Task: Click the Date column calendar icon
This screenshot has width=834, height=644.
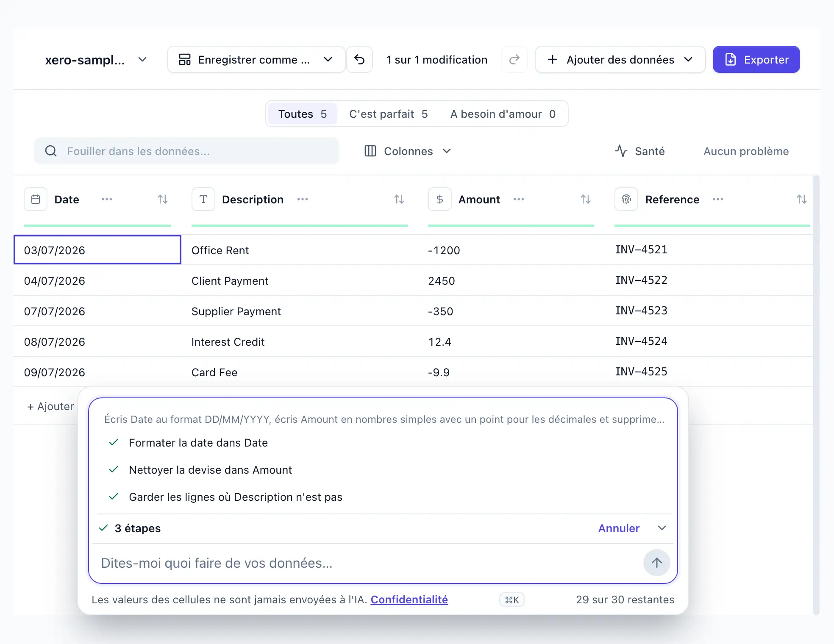Action: tap(36, 199)
